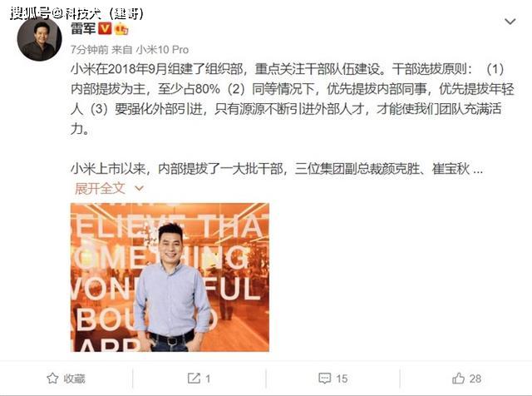Click the orange V verification badge
532x396 pixels.
pos(105,28)
